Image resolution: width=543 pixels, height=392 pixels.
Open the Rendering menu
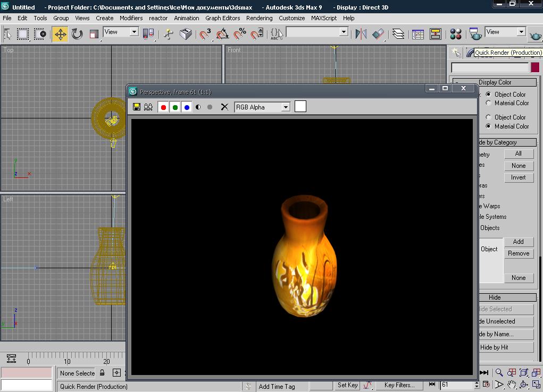pyautogui.click(x=259, y=18)
